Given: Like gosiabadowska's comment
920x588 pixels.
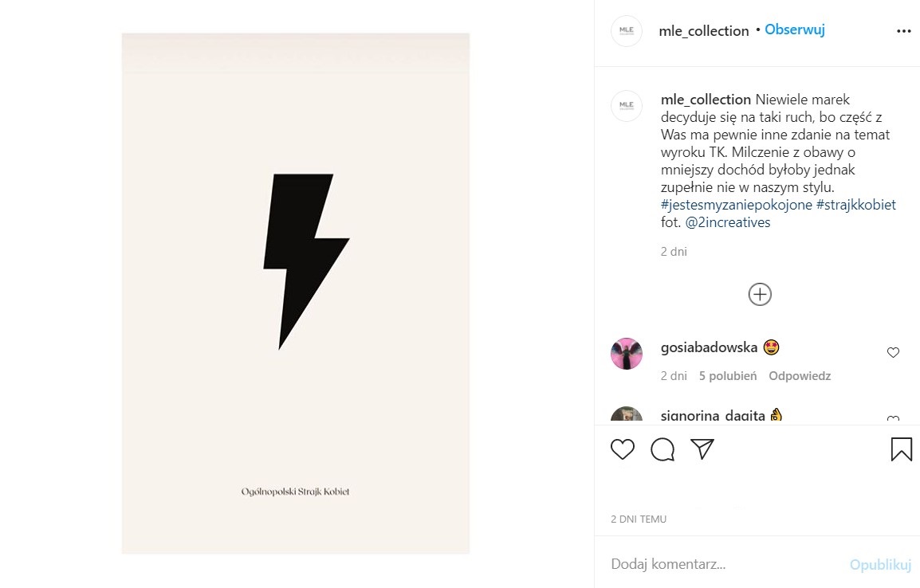Looking at the screenshot, I should click(x=893, y=353).
